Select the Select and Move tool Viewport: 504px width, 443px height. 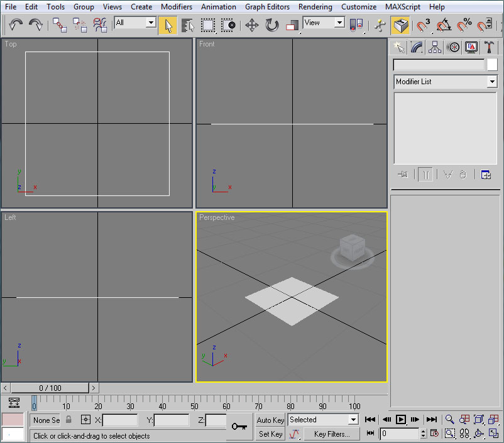pyautogui.click(x=251, y=25)
